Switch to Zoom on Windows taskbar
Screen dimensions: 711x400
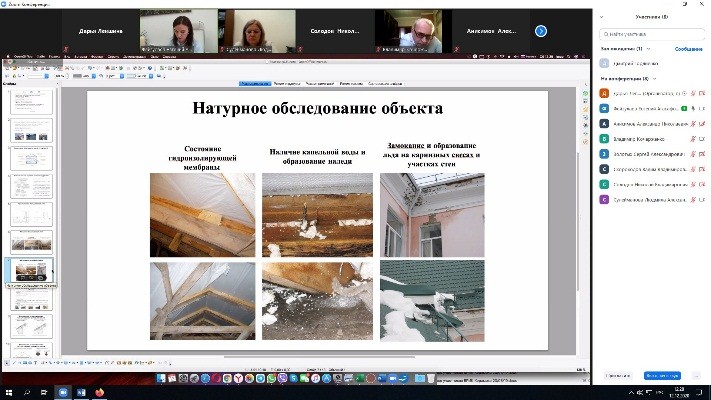(63, 393)
